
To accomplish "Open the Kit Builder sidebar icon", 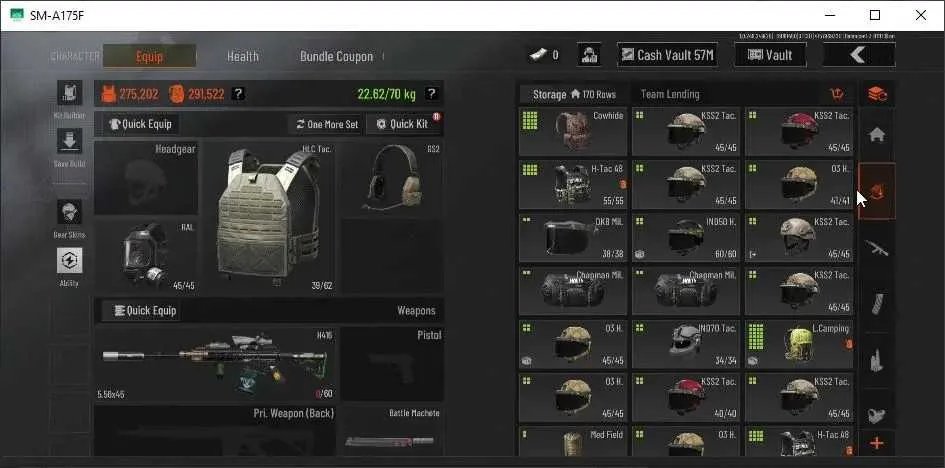I will 70,93.
